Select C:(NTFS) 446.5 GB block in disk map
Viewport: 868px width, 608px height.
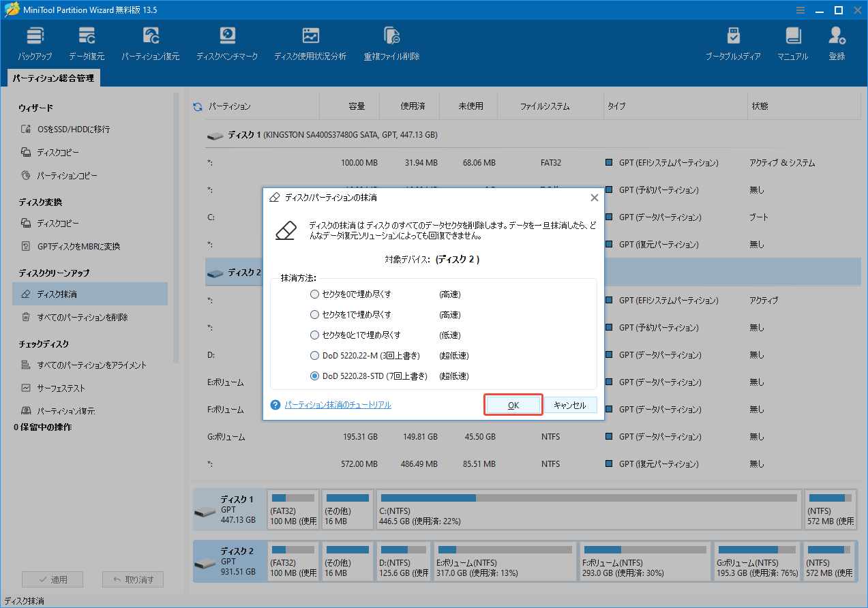[x=588, y=509]
